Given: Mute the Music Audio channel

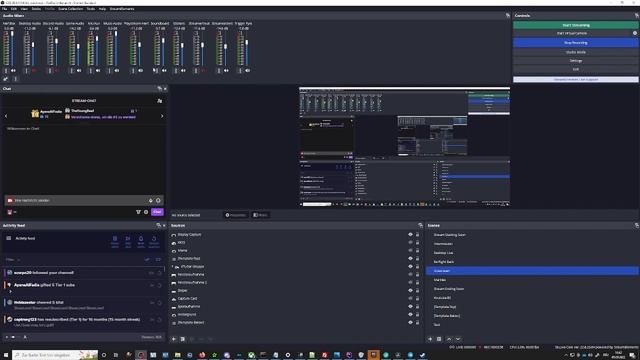Looking at the screenshot, I should [x=117, y=71].
